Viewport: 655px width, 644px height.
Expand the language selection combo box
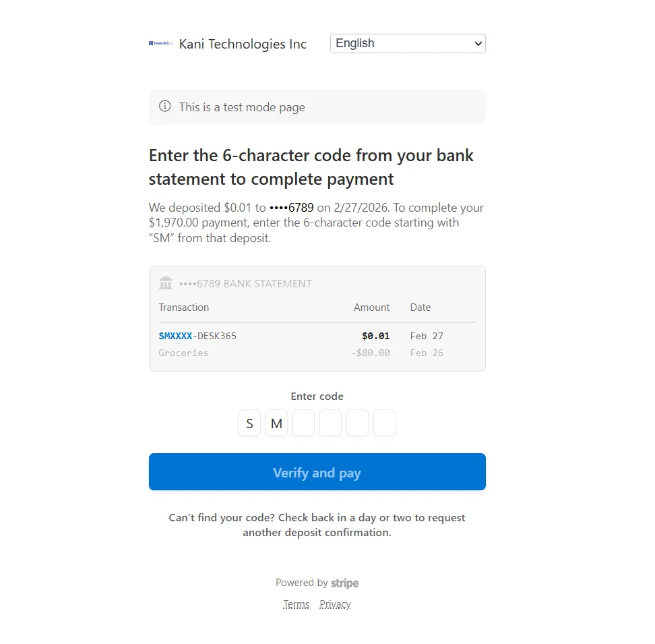point(407,43)
